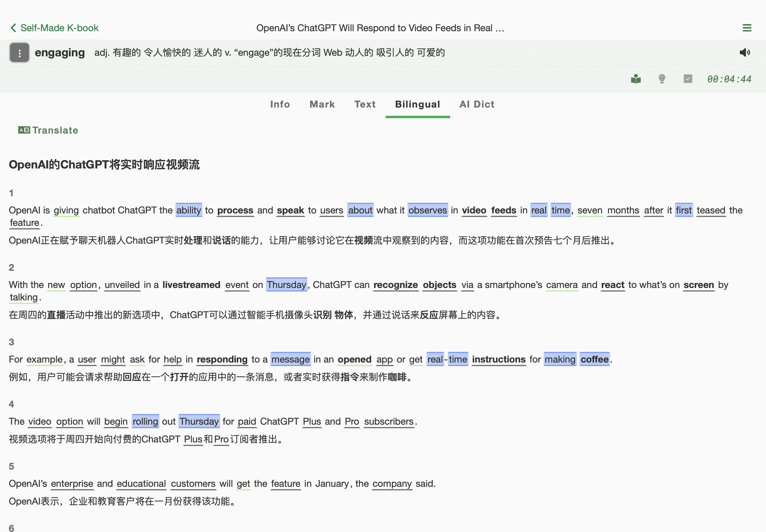Select the Bilingual tab
The width and height of the screenshot is (766, 532).
point(417,104)
